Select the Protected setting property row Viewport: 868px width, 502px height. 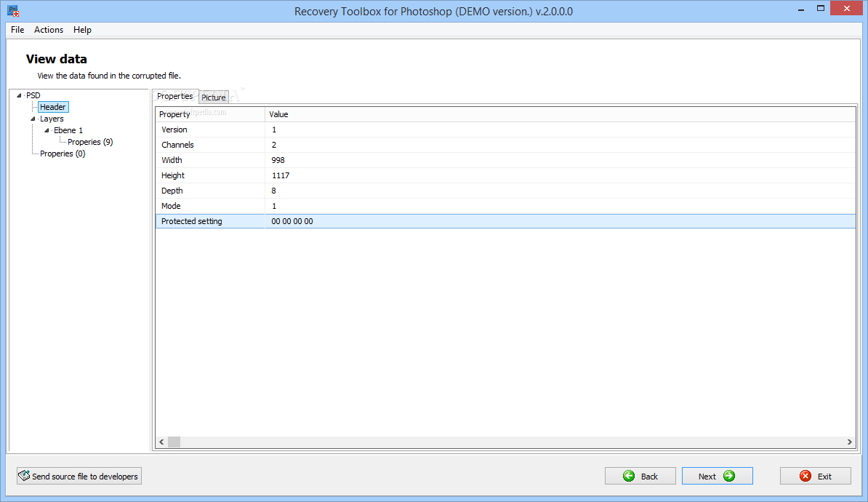[505, 221]
